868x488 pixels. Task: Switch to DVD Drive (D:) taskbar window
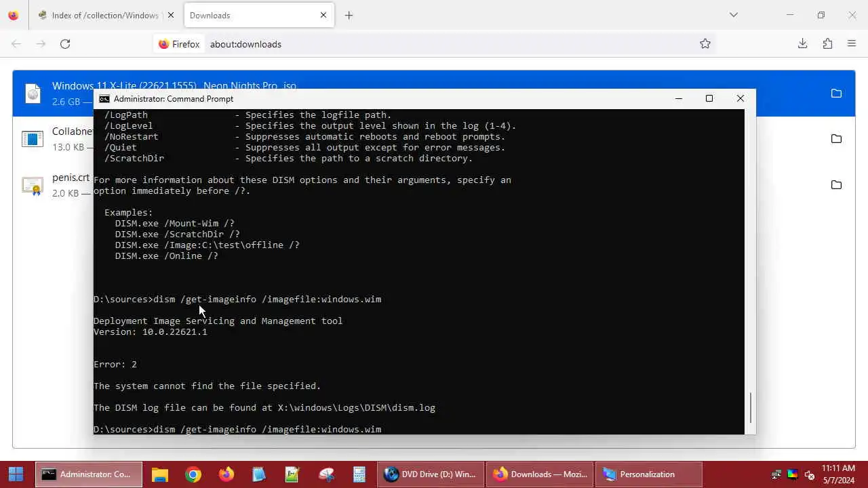pyautogui.click(x=431, y=474)
